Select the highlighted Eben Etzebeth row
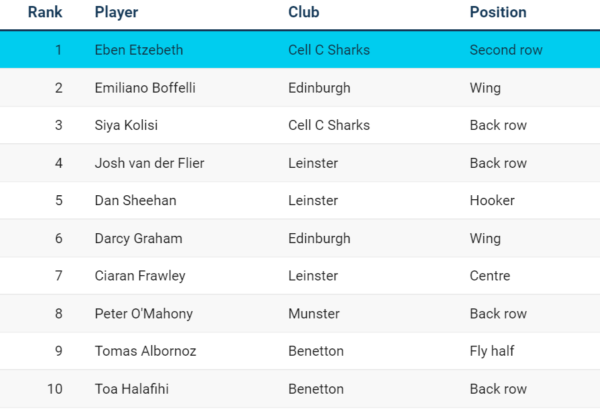This screenshot has height=409, width=600. coord(300,50)
